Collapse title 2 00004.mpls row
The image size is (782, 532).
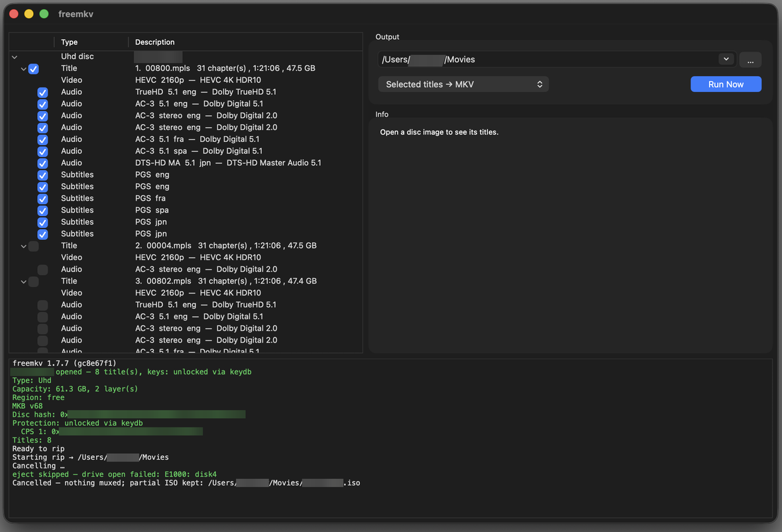coord(23,246)
